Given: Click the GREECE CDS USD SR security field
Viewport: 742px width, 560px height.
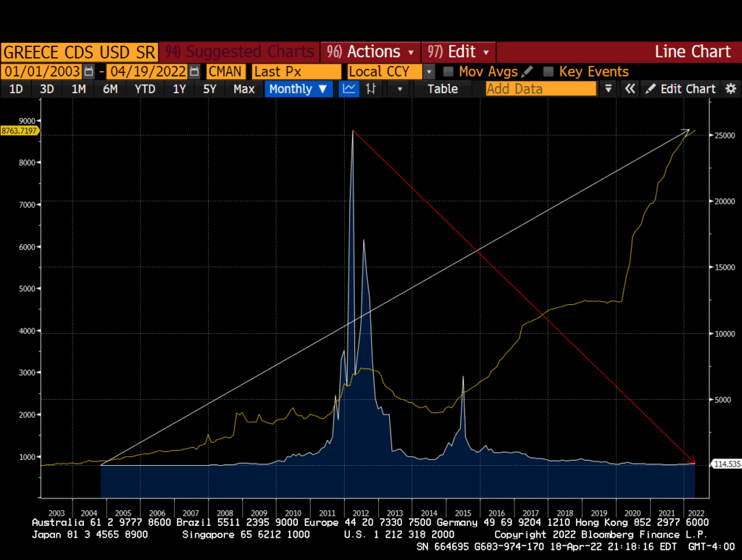Looking at the screenshot, I should pos(78,52).
